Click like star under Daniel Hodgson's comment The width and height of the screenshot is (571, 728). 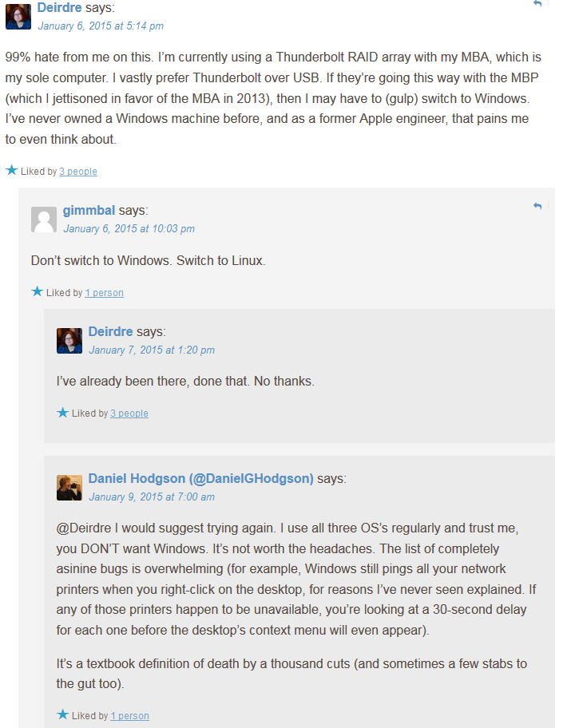click(x=63, y=714)
